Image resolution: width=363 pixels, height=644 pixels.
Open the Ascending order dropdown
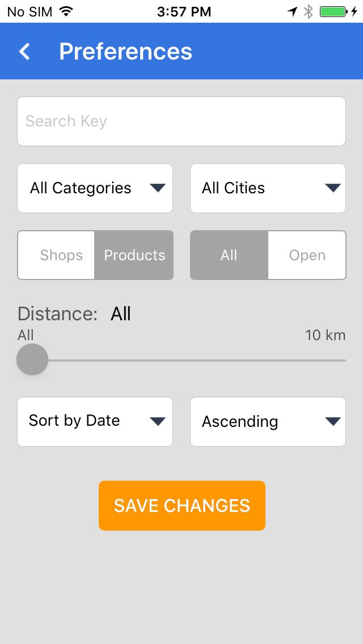coord(268,421)
